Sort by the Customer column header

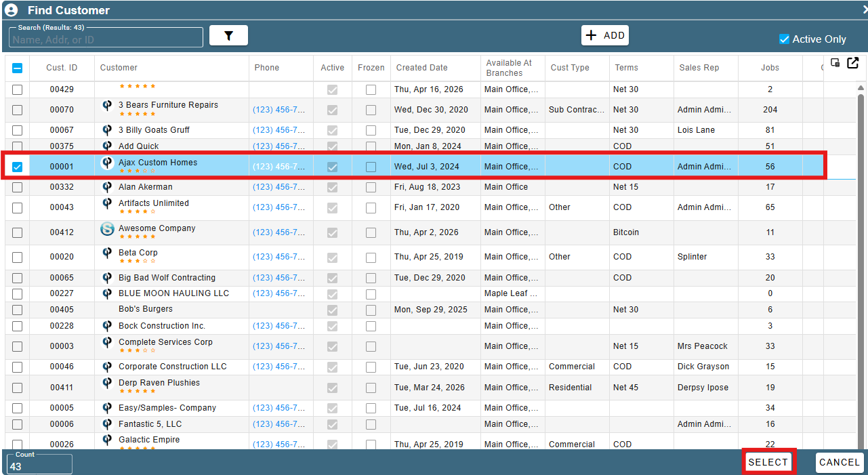point(119,68)
